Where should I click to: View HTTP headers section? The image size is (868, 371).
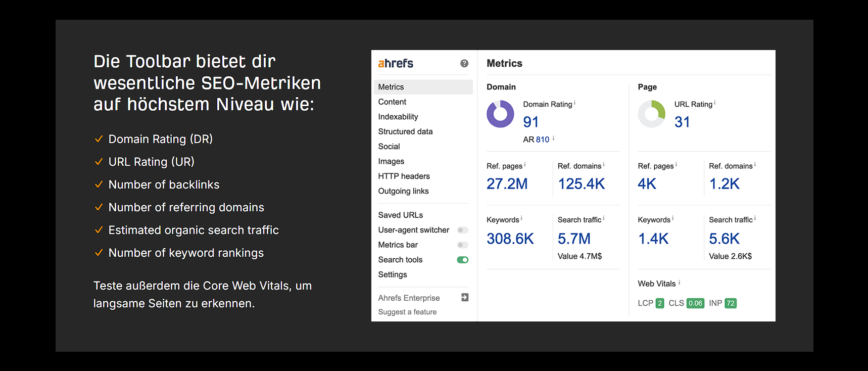coord(404,176)
